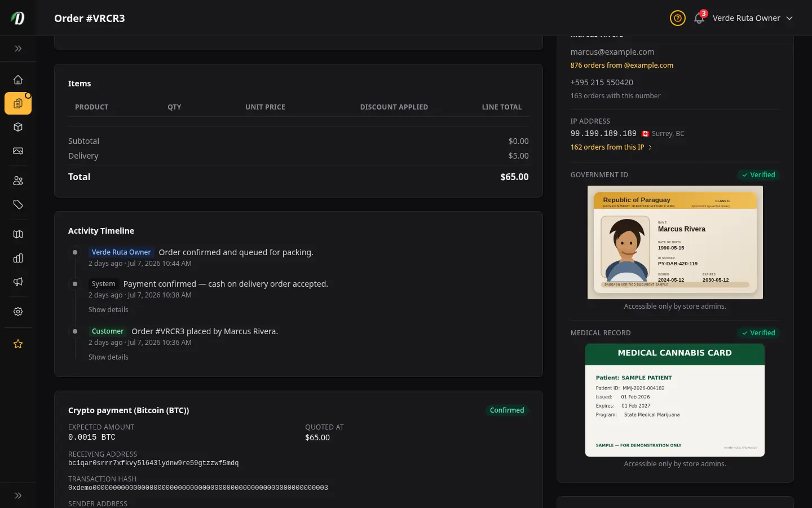Open the Orders clipboard icon
The width and height of the screenshot is (812, 508).
tap(18, 103)
